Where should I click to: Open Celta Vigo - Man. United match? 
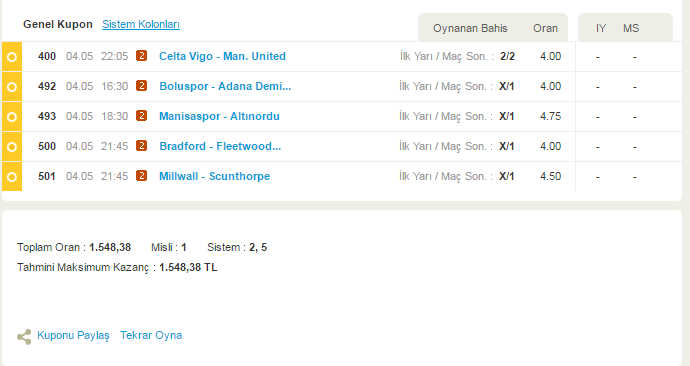click(222, 56)
